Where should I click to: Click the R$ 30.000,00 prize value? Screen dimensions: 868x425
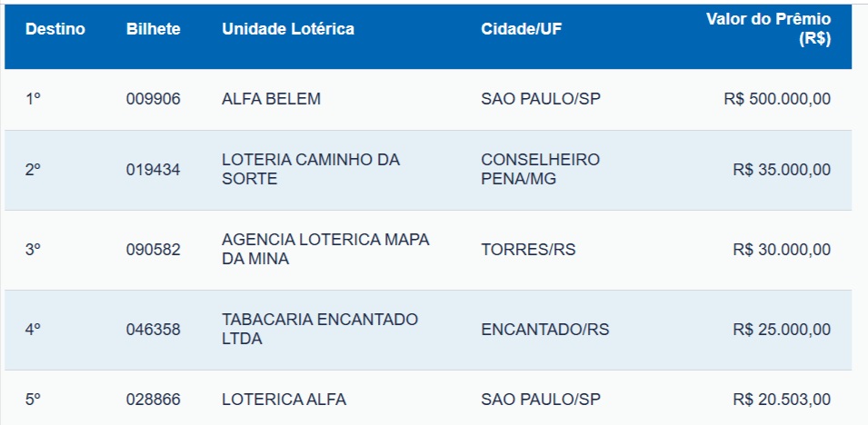(x=782, y=250)
